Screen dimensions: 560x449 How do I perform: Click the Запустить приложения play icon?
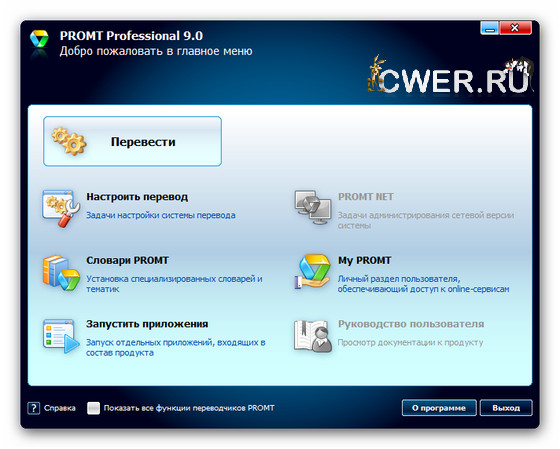point(61,336)
